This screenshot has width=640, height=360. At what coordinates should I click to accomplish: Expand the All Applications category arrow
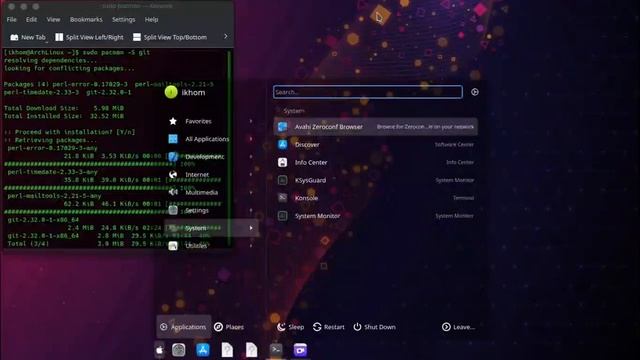[x=251, y=139]
